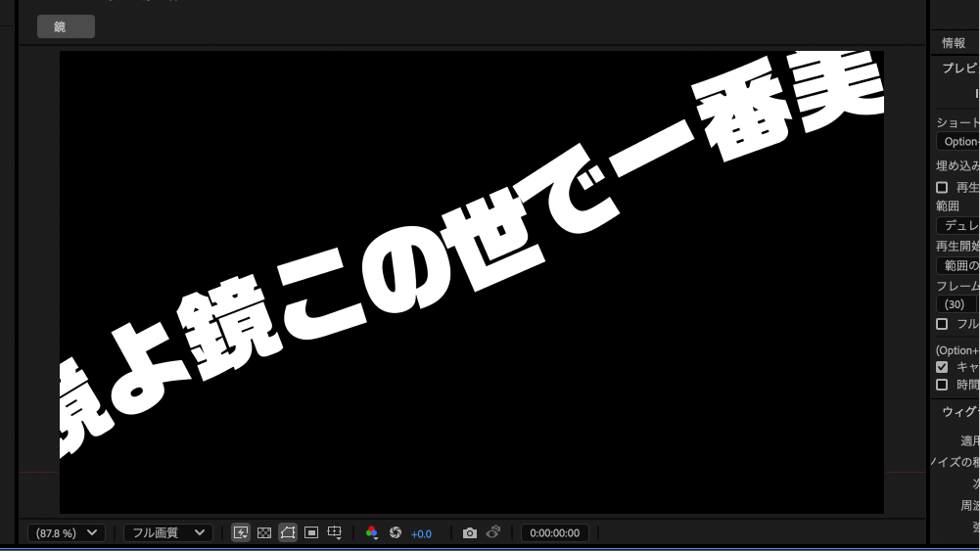Open the プレビュー panel tab
The width and height of the screenshot is (980, 551).
tap(960, 69)
